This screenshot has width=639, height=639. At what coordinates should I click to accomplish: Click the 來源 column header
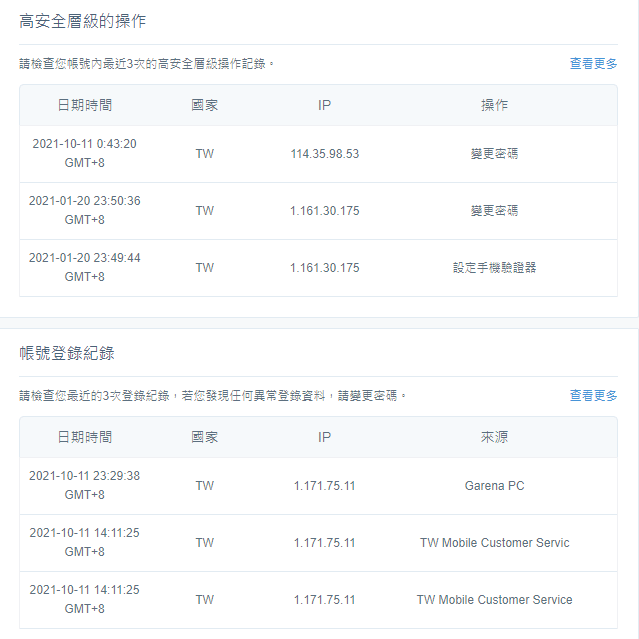click(x=494, y=437)
